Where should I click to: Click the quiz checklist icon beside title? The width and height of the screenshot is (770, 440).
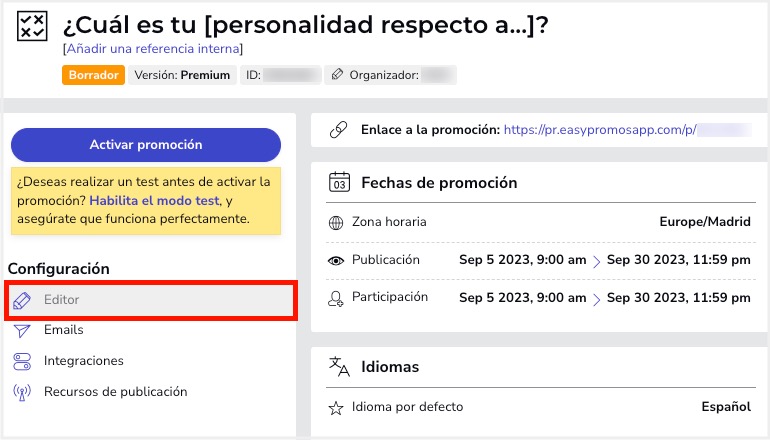point(32,26)
